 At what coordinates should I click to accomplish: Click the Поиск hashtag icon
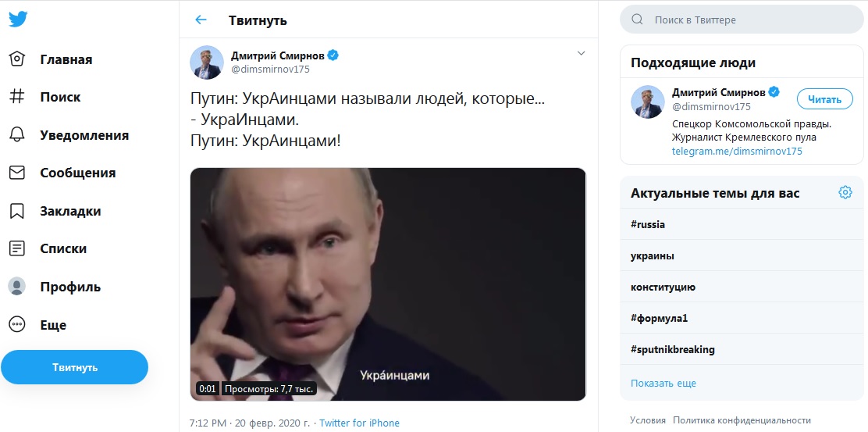(17, 97)
